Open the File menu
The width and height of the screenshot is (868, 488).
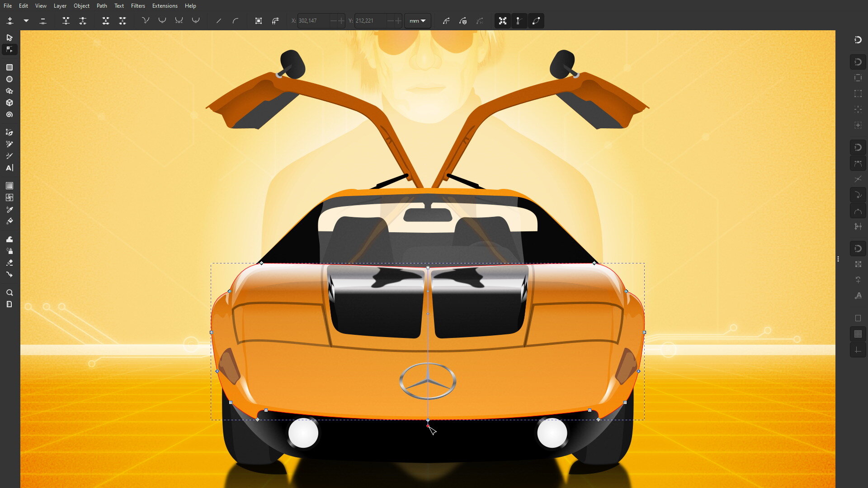tap(8, 6)
